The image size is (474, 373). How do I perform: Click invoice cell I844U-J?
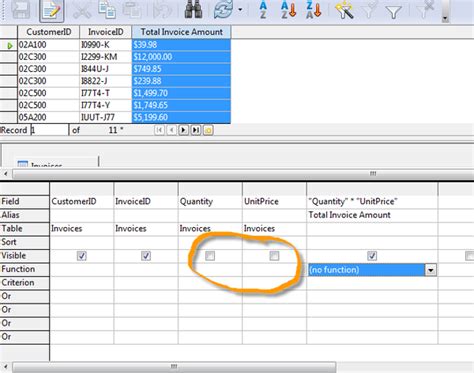[106, 69]
